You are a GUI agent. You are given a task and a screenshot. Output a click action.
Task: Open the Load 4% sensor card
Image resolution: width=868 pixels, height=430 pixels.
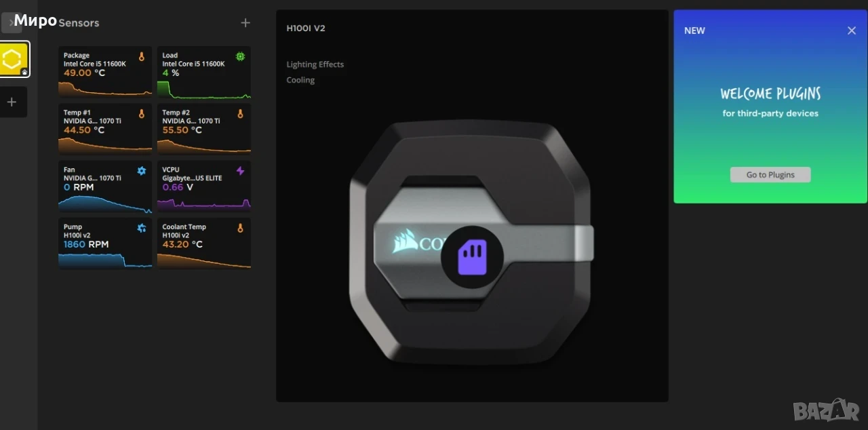point(203,72)
